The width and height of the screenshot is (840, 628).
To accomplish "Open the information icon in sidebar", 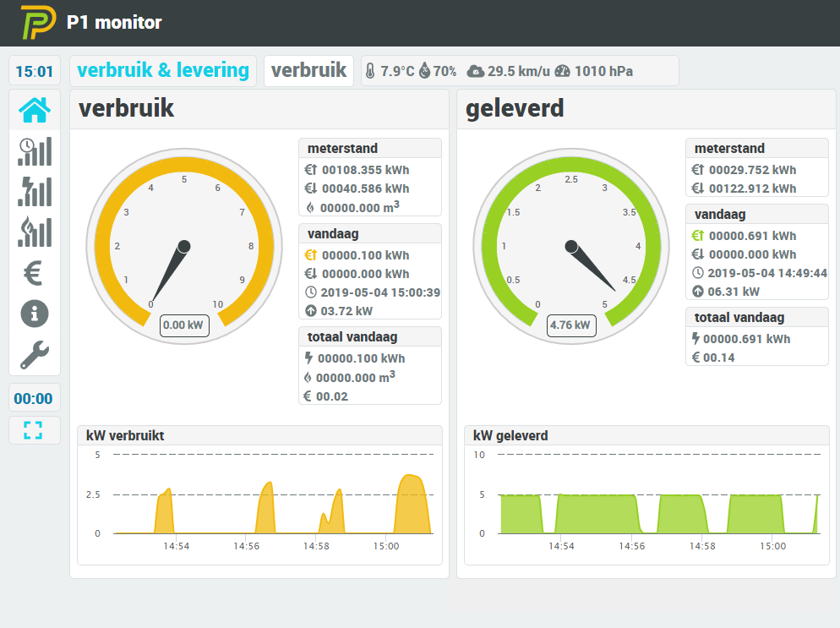I will click(35, 314).
